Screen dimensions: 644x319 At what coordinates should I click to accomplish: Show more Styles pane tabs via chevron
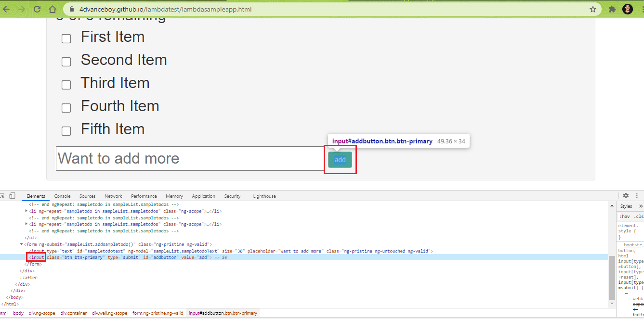coord(641,206)
